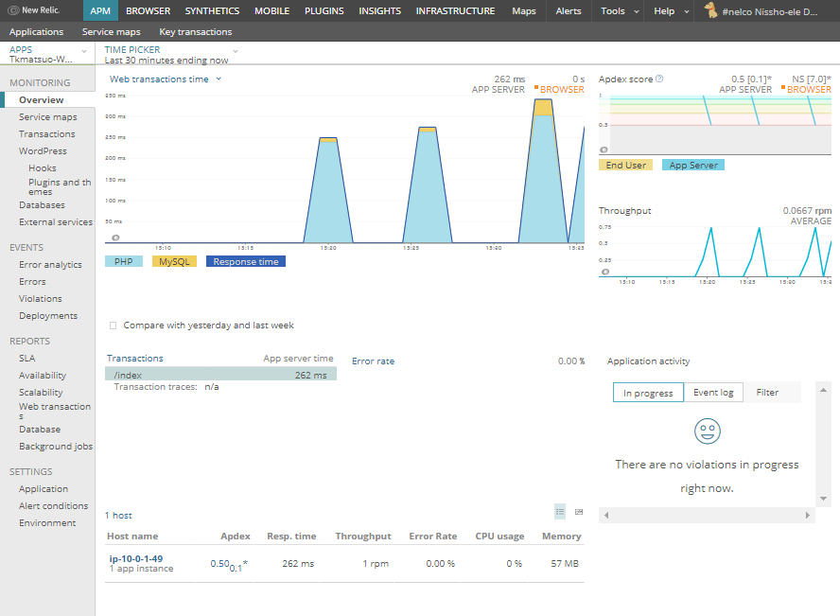840x616 pixels.
Task: Open the SLA report
Action: [26, 359]
